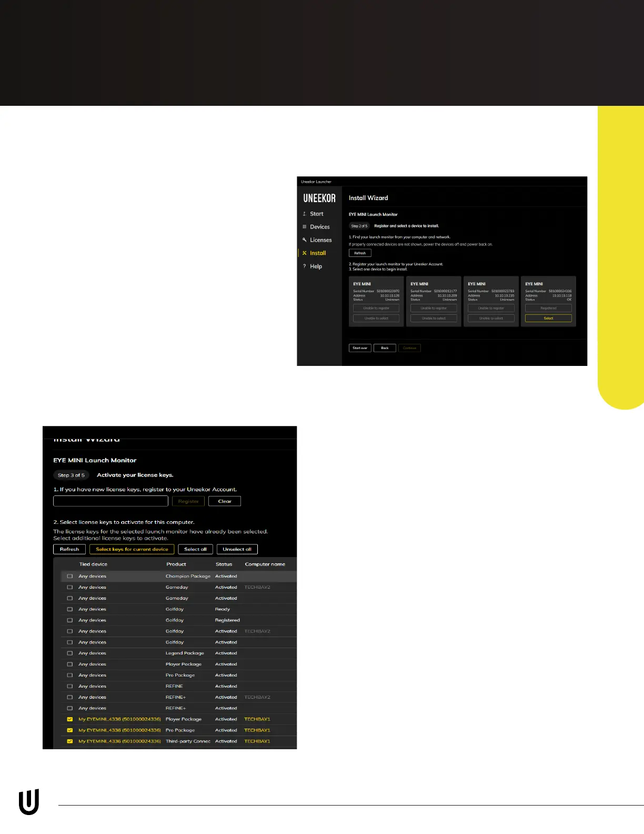Click the Licenses key icon in sidebar
This screenshot has height=834, width=644.
(x=304, y=240)
